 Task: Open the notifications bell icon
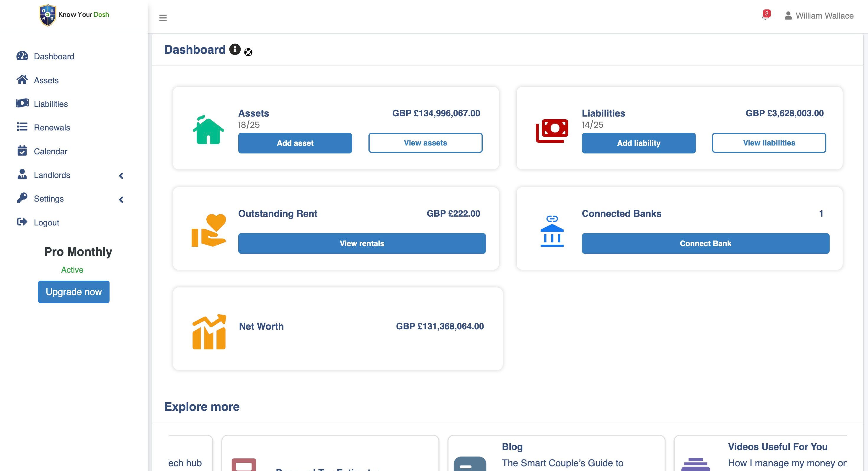point(765,16)
